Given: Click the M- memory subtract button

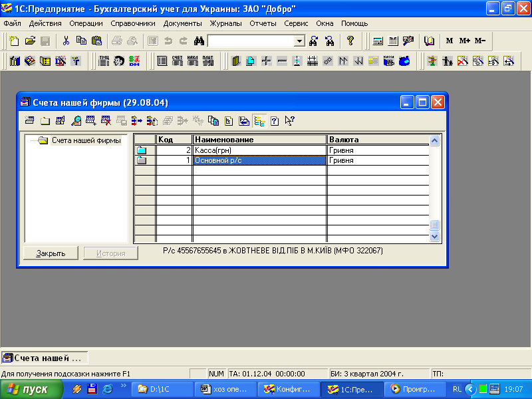Looking at the screenshot, I should [x=480, y=41].
